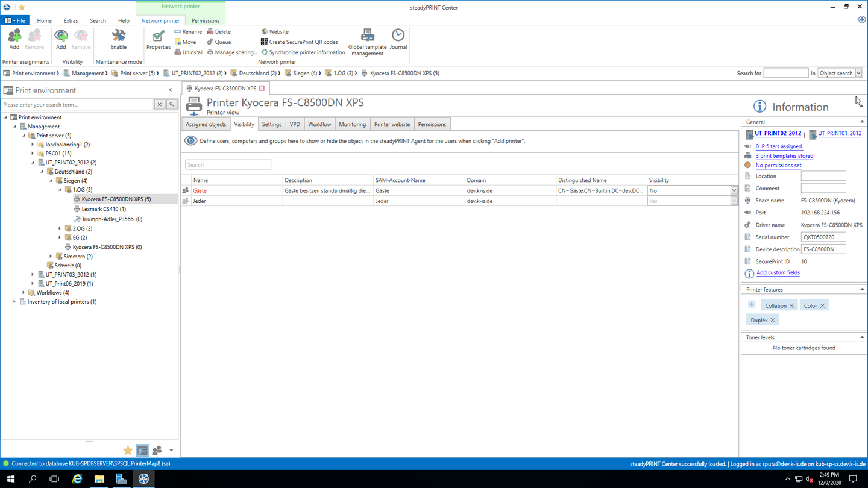Expand the PSC01 tree node
The height and width of the screenshot is (488, 868).
point(33,154)
